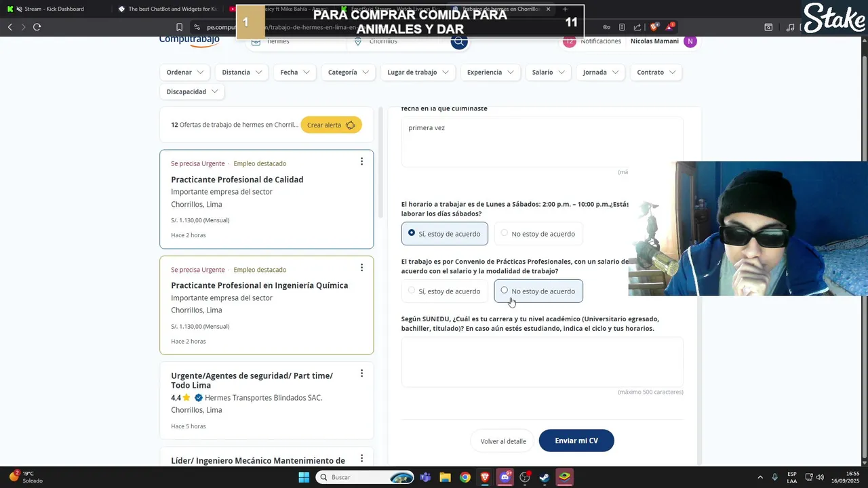Expand the Salario dropdown filter
This screenshot has width=868, height=488.
549,73
